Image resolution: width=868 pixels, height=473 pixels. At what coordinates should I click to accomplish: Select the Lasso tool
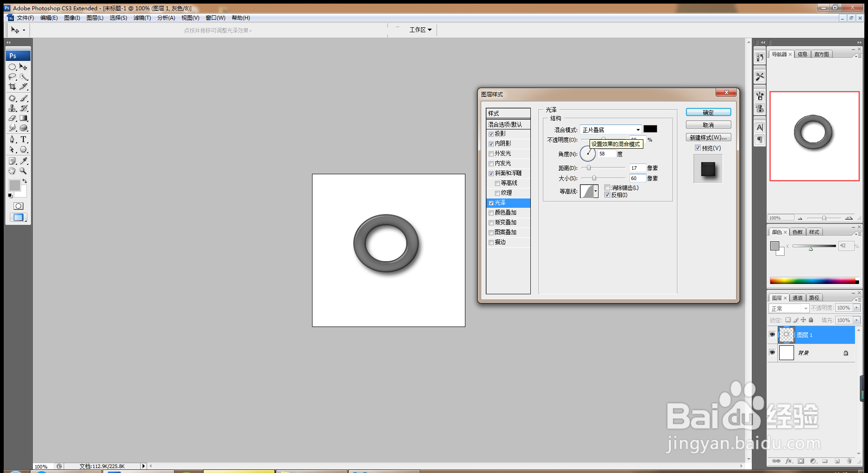point(12,77)
